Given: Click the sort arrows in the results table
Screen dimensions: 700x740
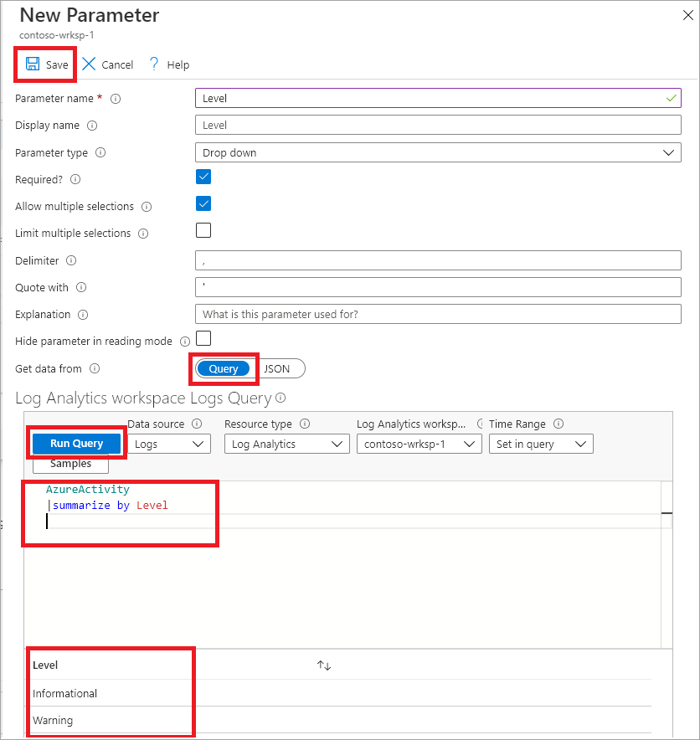Looking at the screenshot, I should click(x=323, y=663).
